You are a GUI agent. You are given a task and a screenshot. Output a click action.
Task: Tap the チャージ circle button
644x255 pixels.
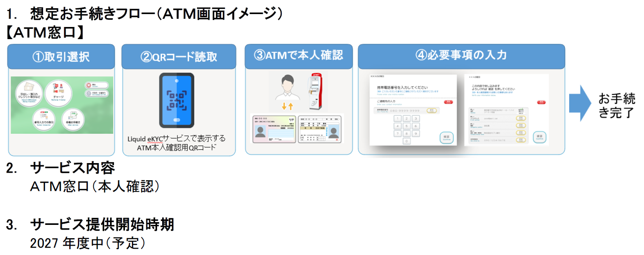pos(58,93)
